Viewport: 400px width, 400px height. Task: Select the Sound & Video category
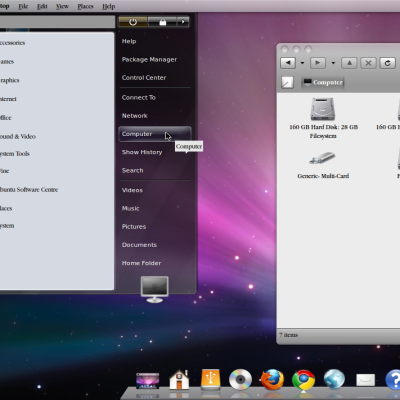coord(18,136)
